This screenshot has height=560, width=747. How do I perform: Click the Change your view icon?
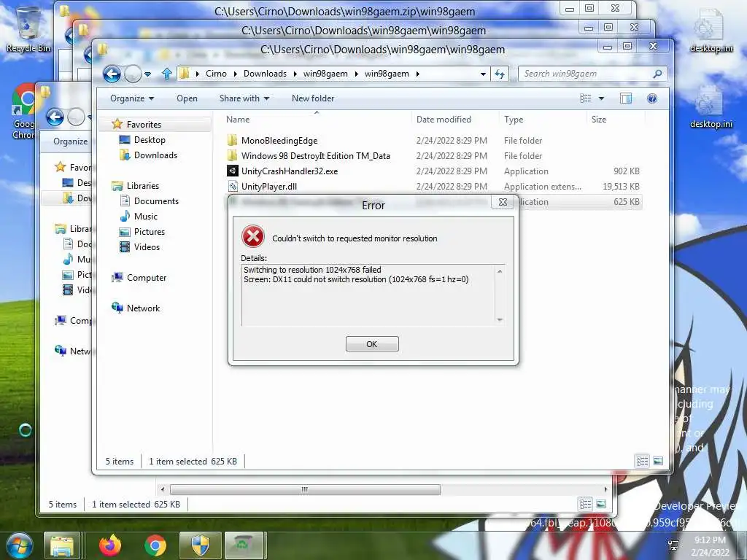[x=586, y=98]
